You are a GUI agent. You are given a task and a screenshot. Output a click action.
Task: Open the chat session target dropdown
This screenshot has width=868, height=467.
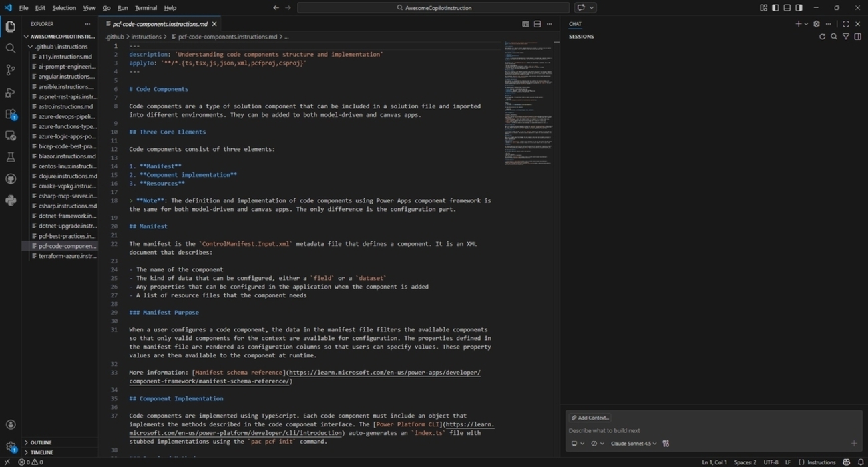click(577, 444)
